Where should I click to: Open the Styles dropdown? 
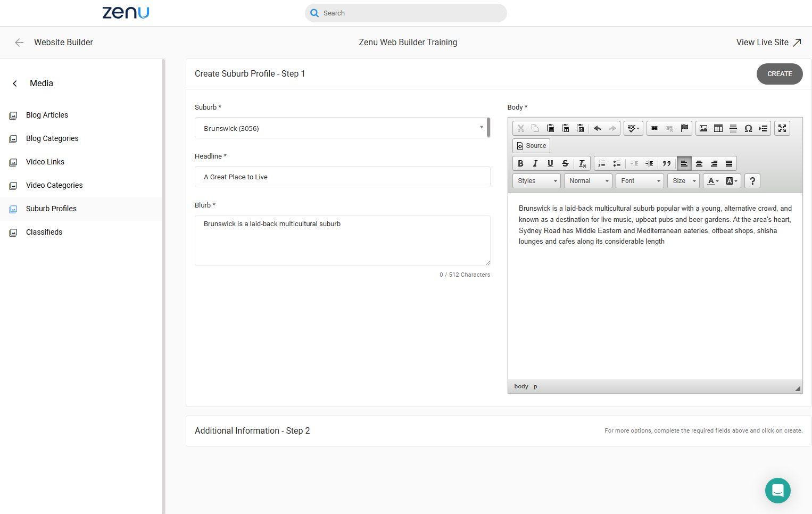[536, 181]
